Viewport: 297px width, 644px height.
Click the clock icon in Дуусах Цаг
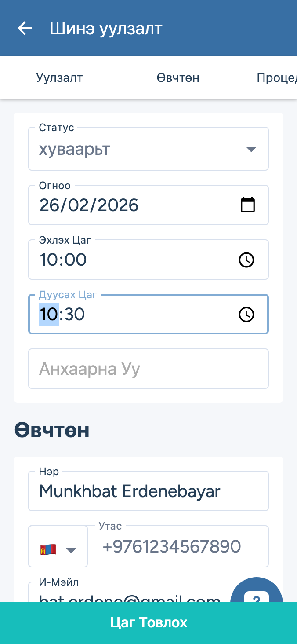246,314
